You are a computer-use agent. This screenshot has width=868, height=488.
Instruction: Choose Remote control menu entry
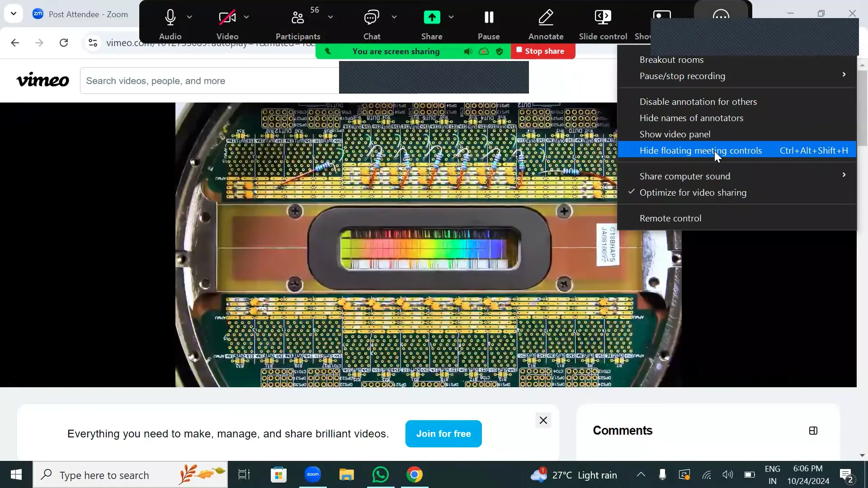point(670,218)
